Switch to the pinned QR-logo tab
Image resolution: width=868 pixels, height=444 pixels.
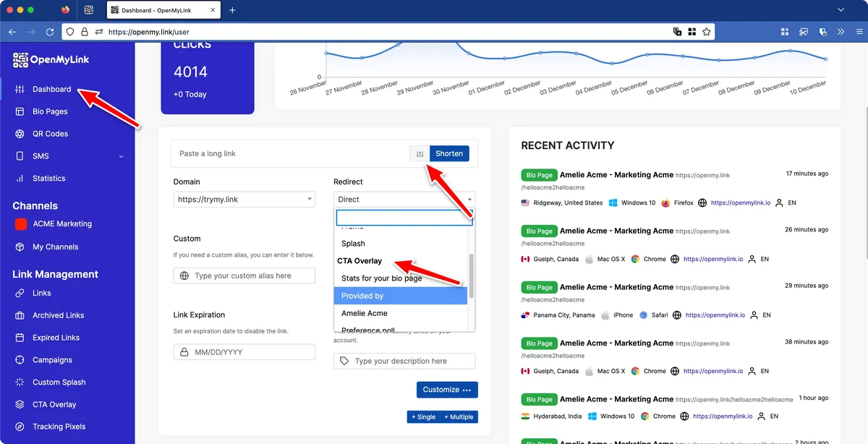[89, 10]
